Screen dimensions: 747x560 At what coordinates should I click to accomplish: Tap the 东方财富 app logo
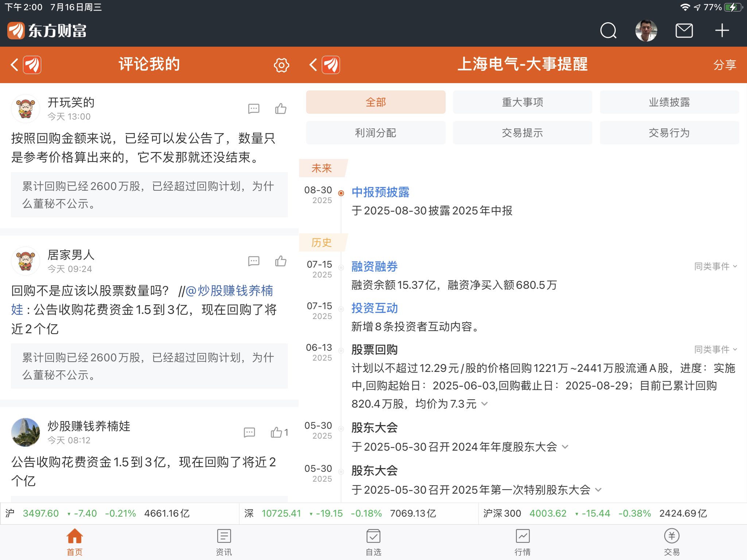tap(47, 31)
